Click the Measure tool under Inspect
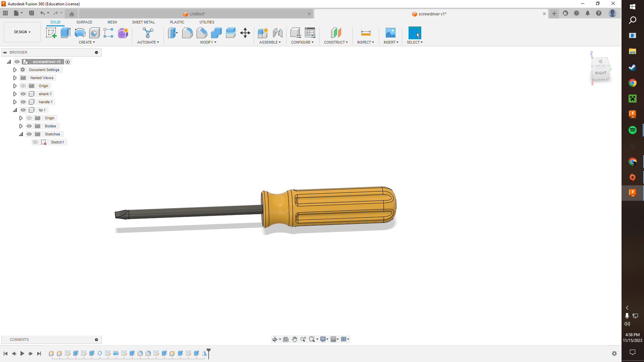The image size is (644, 362). point(365,33)
